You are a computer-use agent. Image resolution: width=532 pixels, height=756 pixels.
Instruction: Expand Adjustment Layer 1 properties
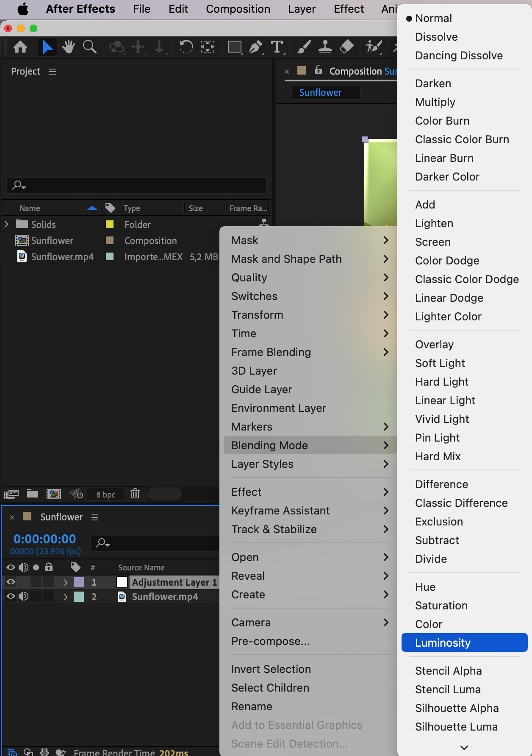[x=66, y=583]
